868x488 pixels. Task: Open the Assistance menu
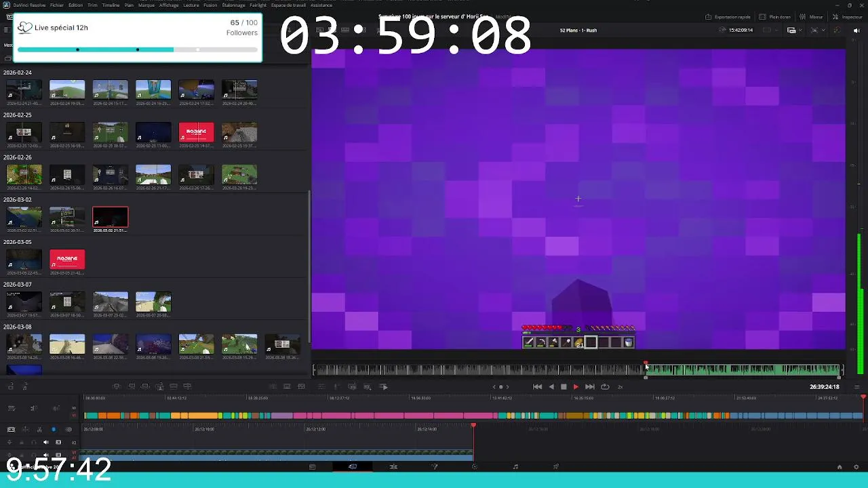point(321,5)
